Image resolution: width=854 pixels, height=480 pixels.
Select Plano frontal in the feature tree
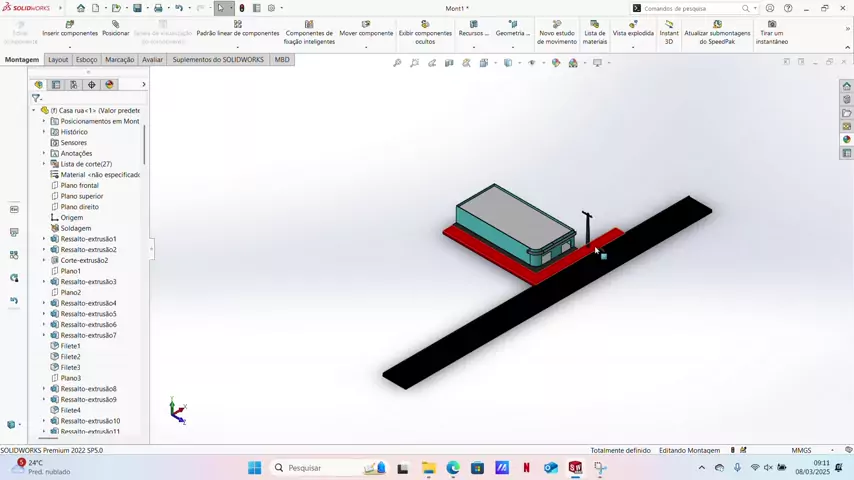coord(79,185)
